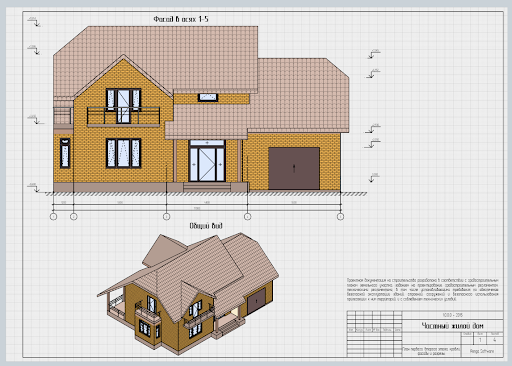Click the garage door in 3D view

256,301
